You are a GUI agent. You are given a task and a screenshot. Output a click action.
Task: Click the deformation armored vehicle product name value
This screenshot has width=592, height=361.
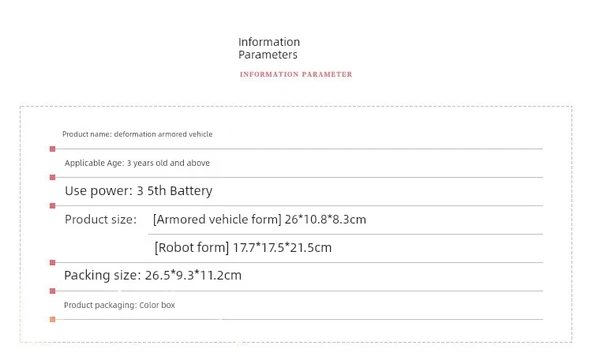[x=163, y=134]
